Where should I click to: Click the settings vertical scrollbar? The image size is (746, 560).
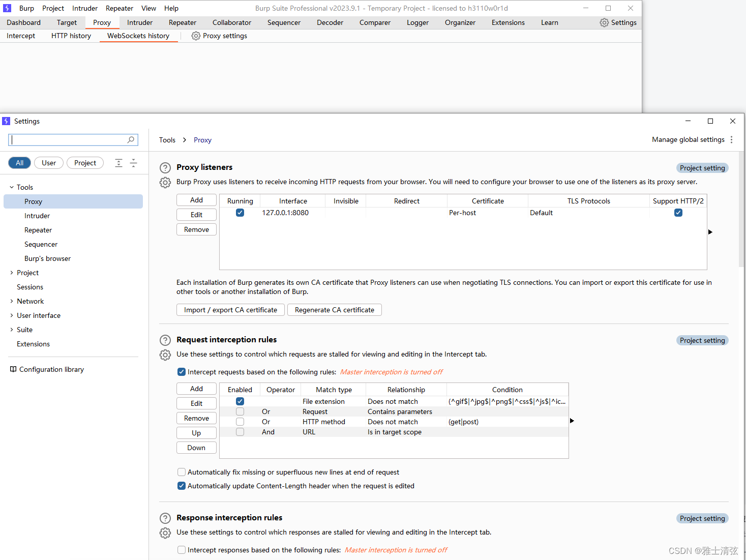[741, 209]
